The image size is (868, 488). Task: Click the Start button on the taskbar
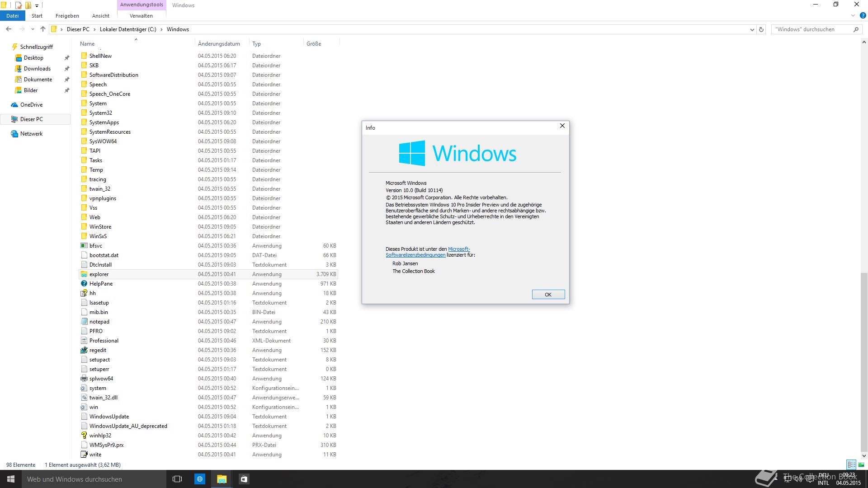(11, 479)
